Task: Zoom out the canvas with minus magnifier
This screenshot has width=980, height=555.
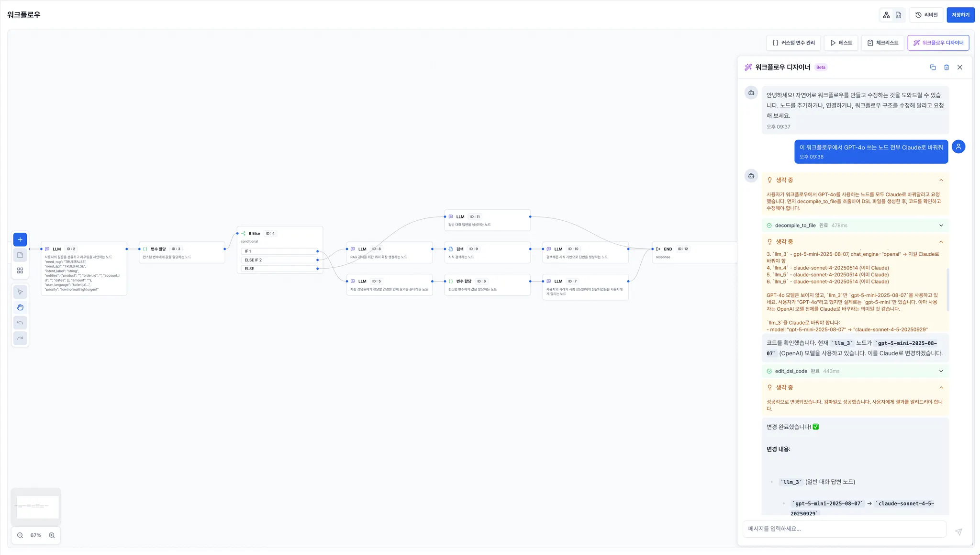Action: [x=20, y=535]
